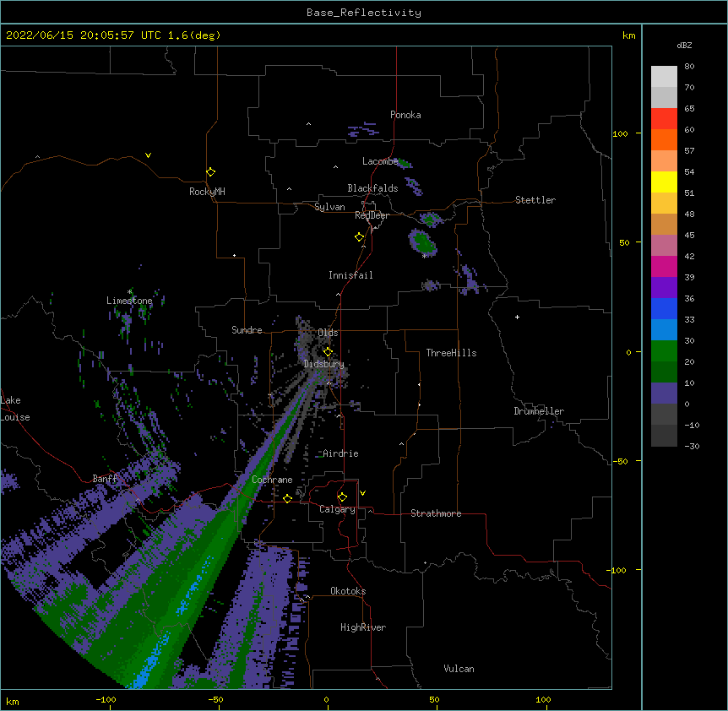
Task: Click the green echo cell east of RedDeer
Action: [x=423, y=242]
